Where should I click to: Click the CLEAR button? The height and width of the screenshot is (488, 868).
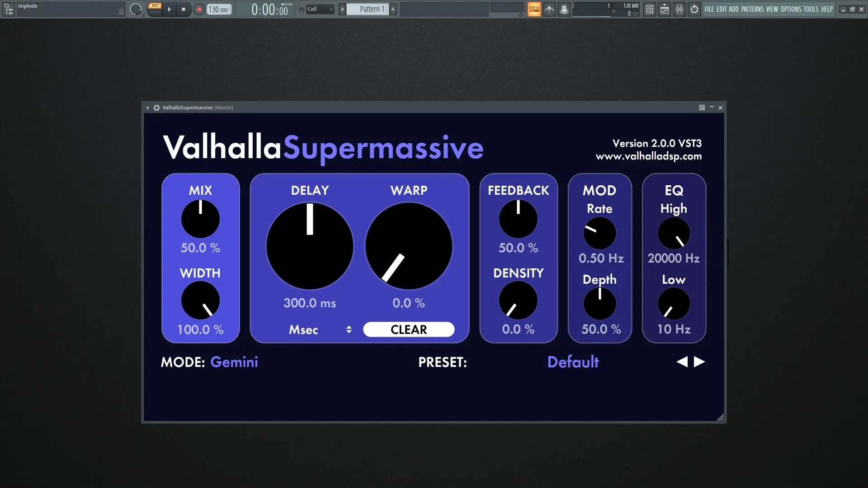408,330
